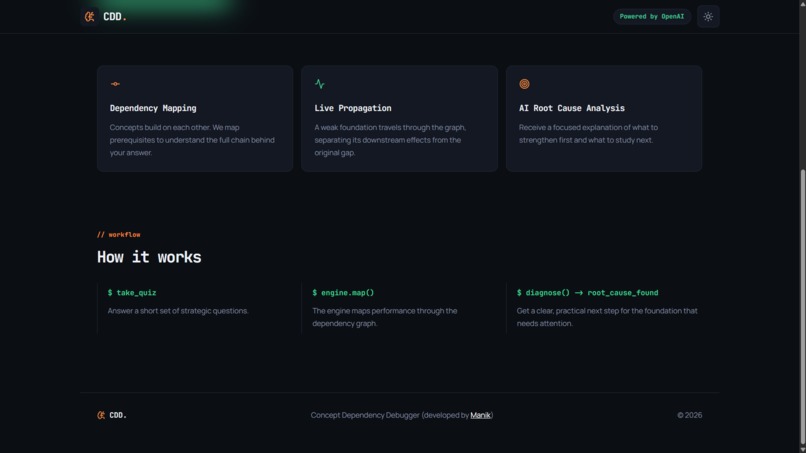The image size is (806, 453).
Task: Click the AI Root Cause target icon
Action: pos(524,84)
